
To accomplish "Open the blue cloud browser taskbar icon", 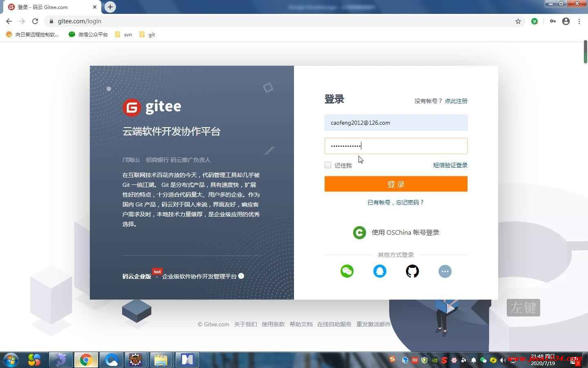I will tap(111, 360).
